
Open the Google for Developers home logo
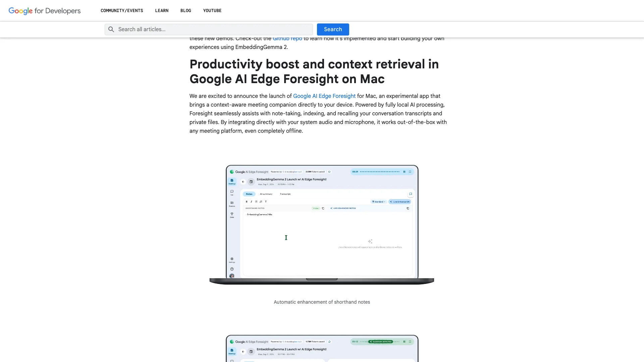coord(45,11)
